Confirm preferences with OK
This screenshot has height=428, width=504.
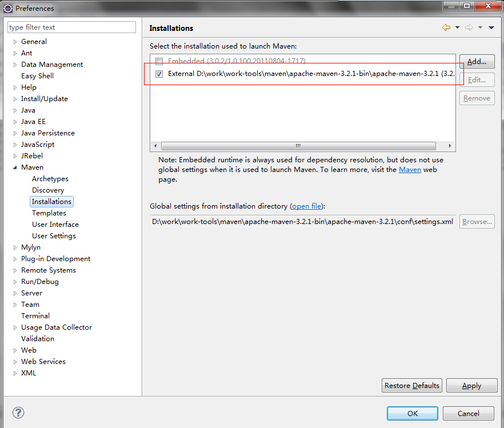click(x=413, y=414)
